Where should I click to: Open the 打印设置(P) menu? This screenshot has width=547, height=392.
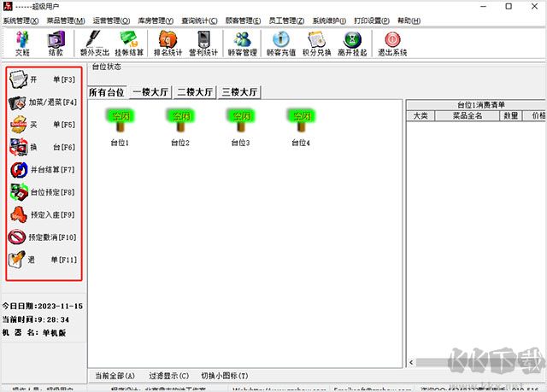tap(372, 20)
